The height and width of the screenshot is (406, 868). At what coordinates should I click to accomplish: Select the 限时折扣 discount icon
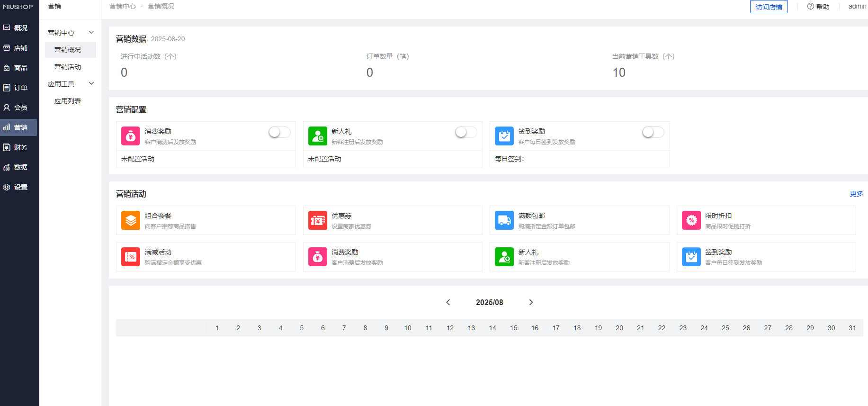(x=691, y=220)
